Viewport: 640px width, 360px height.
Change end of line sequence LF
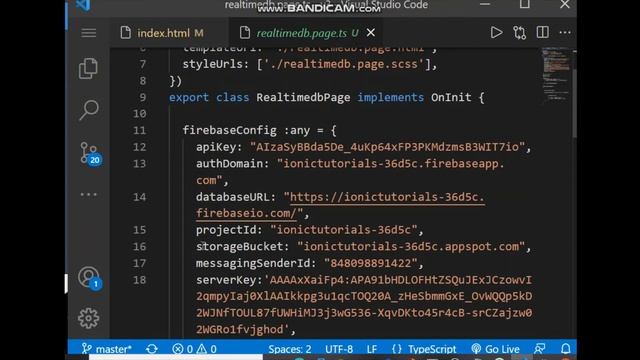click(371, 349)
